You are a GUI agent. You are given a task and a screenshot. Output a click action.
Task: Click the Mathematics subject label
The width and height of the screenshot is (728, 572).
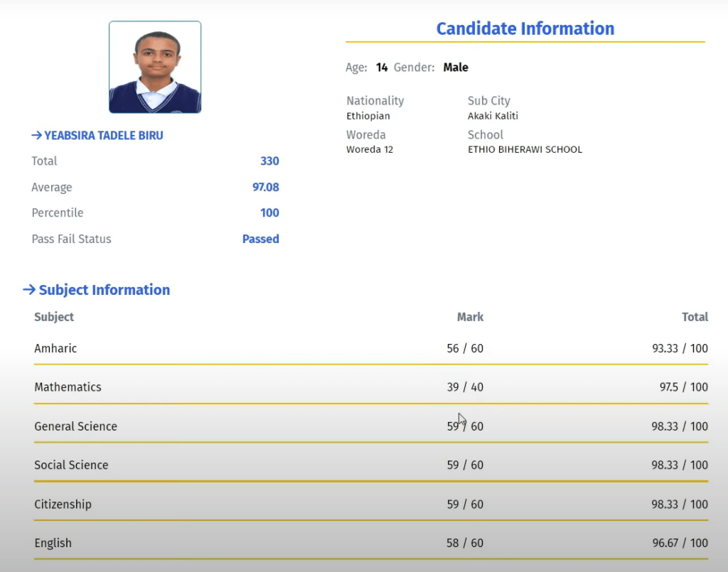pyautogui.click(x=68, y=387)
